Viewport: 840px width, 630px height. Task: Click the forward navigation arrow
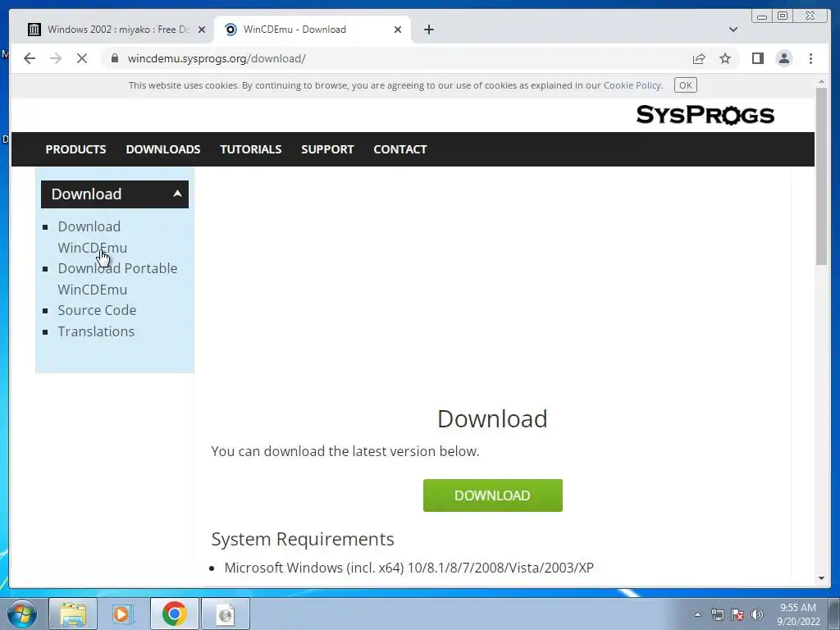(56, 58)
